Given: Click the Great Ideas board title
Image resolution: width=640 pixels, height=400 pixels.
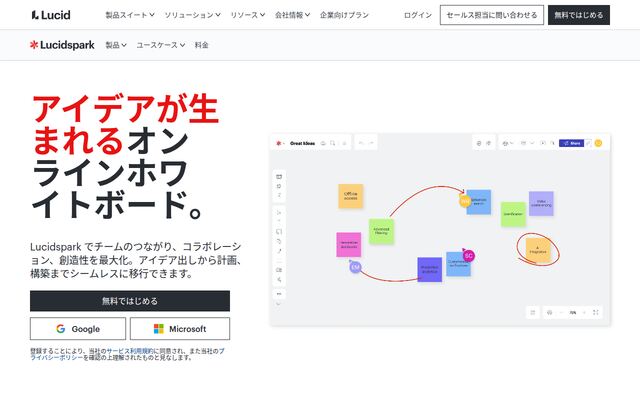Looking at the screenshot, I should pyautogui.click(x=302, y=143).
